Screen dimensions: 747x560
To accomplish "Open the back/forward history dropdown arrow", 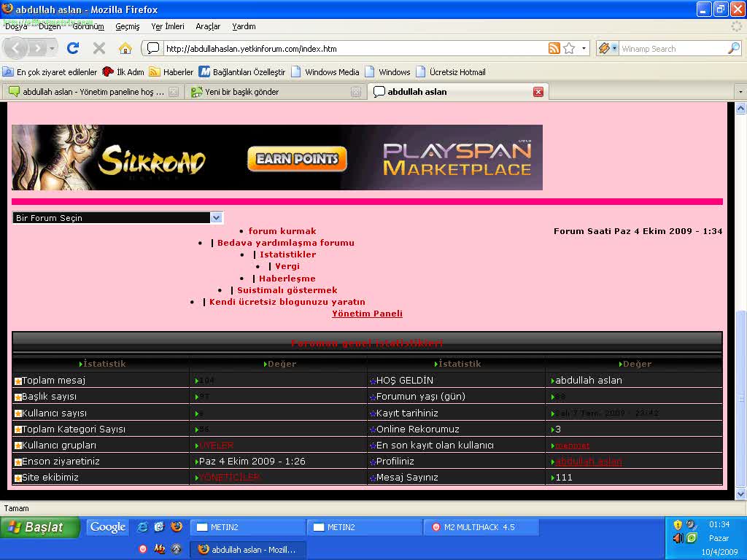I will tap(52, 48).
